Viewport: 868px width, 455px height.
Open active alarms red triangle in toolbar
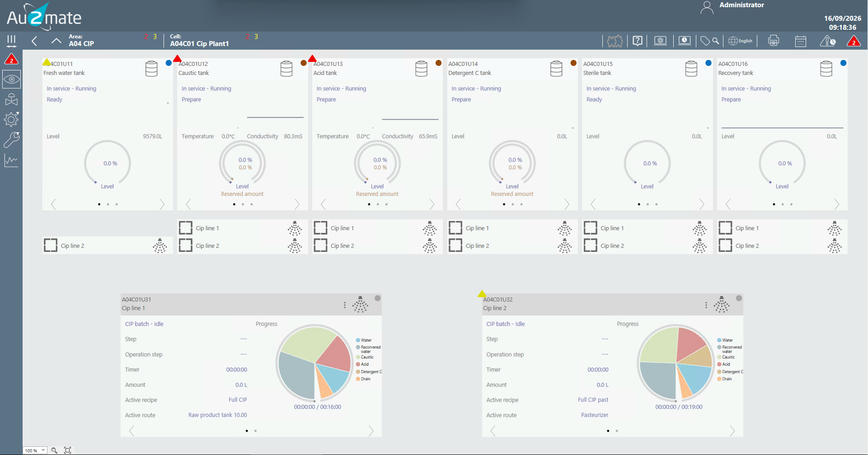854,42
